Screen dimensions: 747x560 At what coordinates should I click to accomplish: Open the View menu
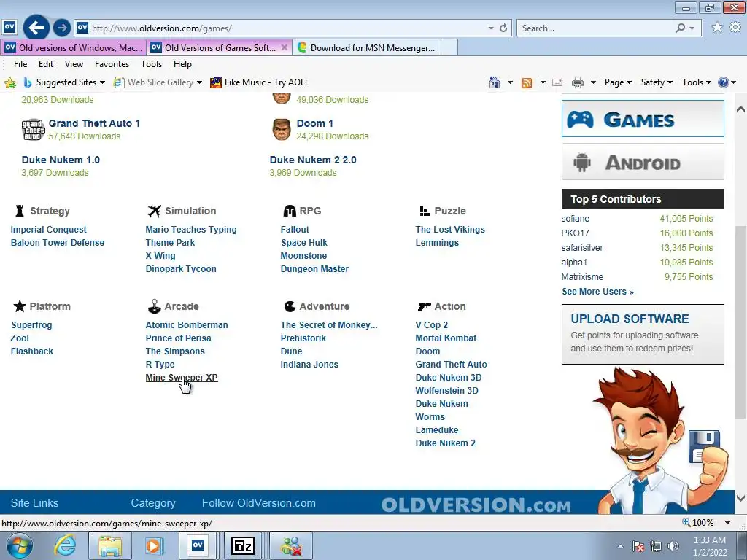click(74, 64)
